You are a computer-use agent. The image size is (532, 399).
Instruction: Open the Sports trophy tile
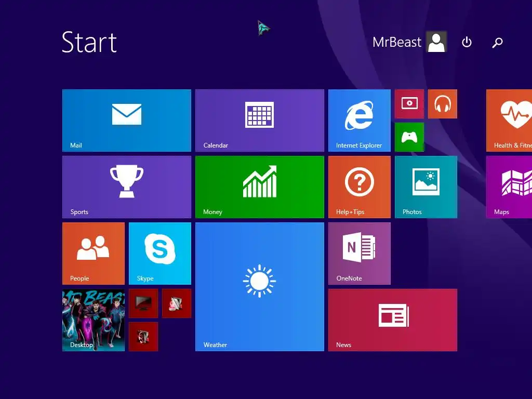coord(127,187)
